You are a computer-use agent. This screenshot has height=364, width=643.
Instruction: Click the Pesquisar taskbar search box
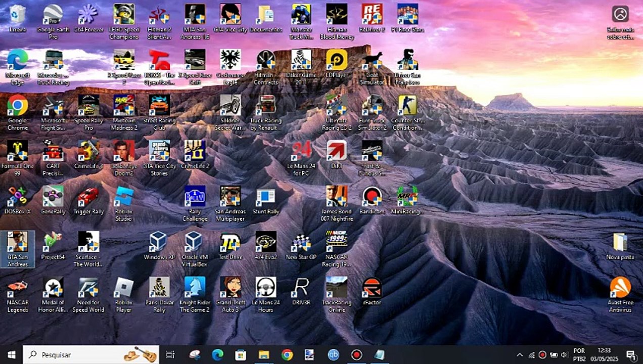(91, 355)
